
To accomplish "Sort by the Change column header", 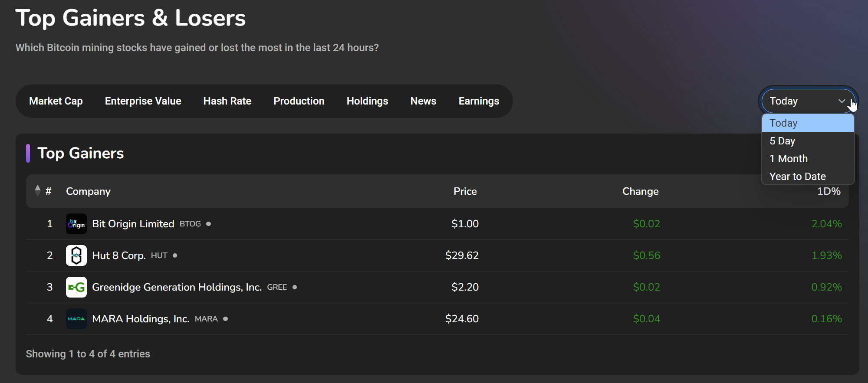I will tap(640, 191).
